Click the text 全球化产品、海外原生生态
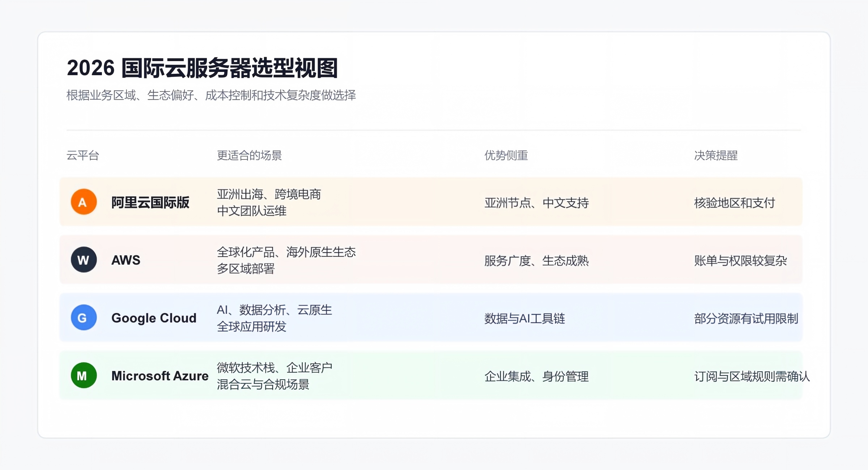Image resolution: width=868 pixels, height=470 pixels. tap(286, 252)
